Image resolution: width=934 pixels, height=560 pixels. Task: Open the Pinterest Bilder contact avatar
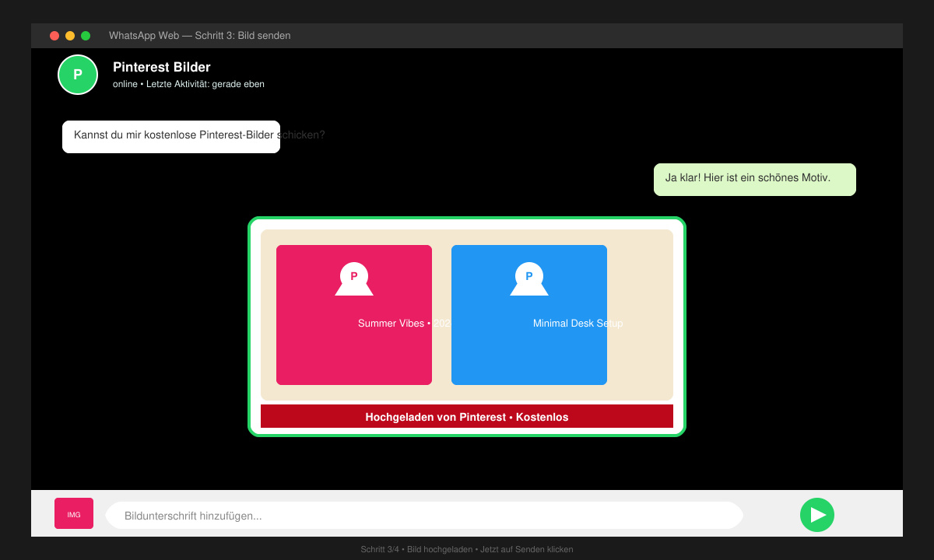tap(78, 75)
